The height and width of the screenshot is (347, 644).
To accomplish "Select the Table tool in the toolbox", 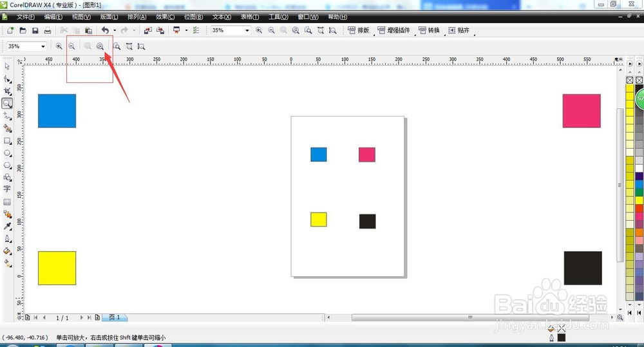I will coord(7,202).
